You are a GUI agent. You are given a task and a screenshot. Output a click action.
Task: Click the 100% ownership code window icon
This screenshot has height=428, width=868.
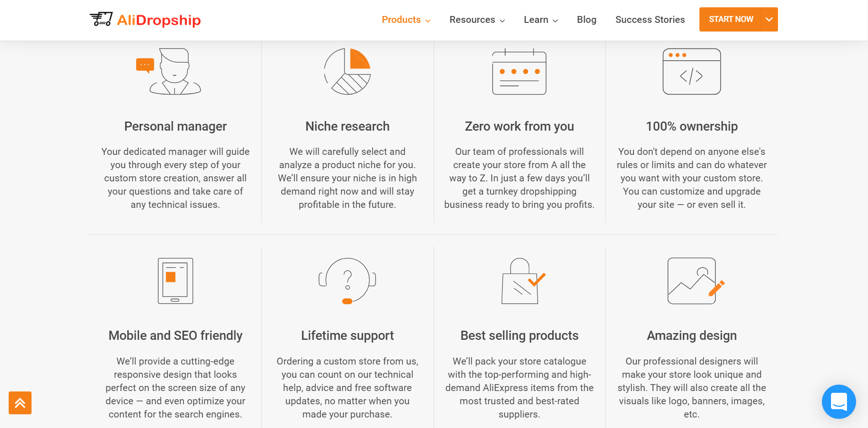tap(692, 71)
